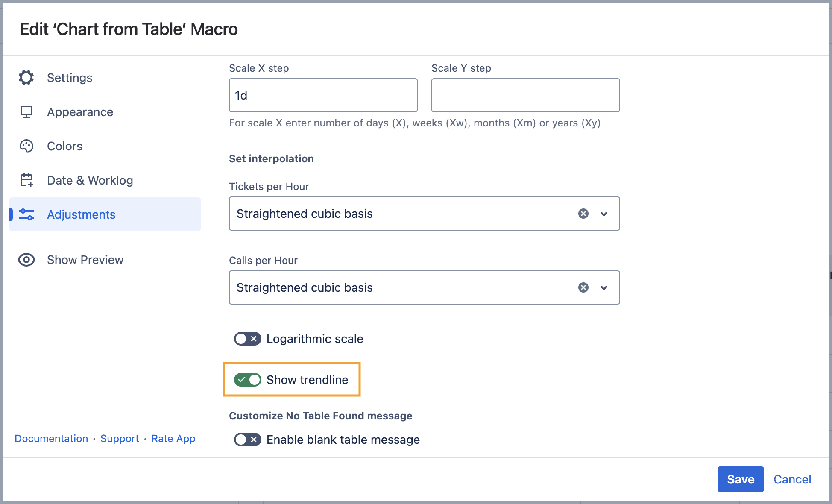
Task: Switch to the Appearance section
Action: (80, 112)
